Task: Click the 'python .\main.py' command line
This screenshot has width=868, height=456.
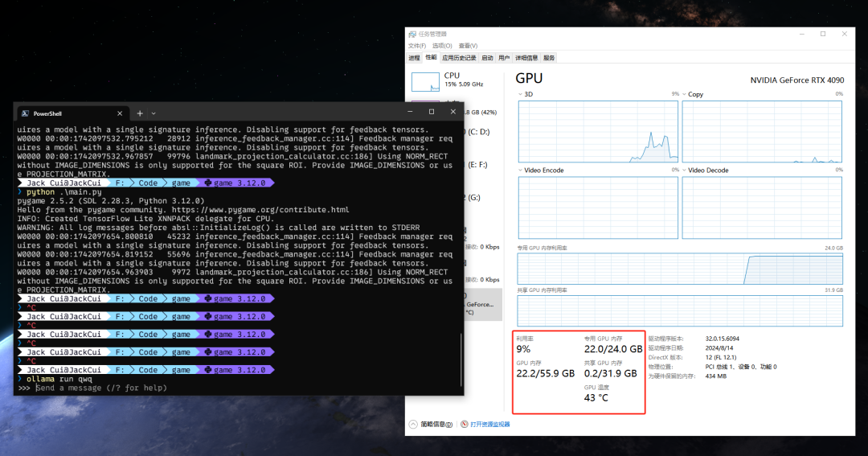Action: pyautogui.click(x=63, y=191)
